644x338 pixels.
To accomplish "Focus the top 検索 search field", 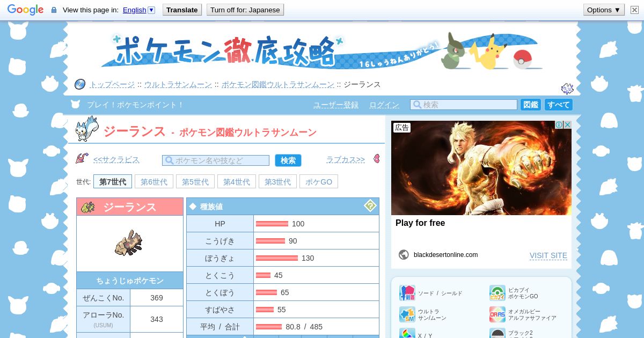I will point(464,105).
